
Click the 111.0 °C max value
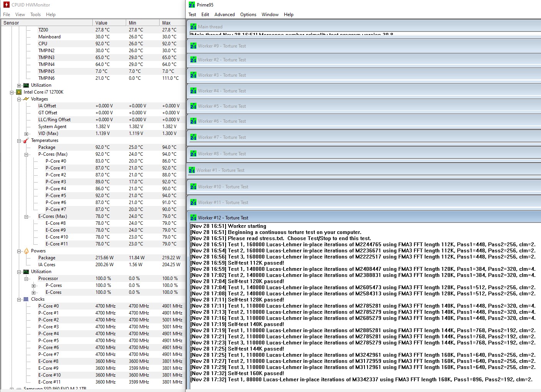click(170, 78)
